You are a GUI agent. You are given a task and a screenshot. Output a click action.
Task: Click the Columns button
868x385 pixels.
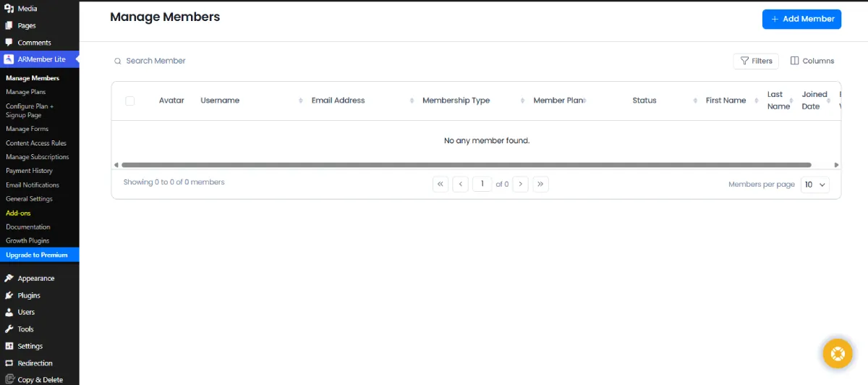coord(812,61)
